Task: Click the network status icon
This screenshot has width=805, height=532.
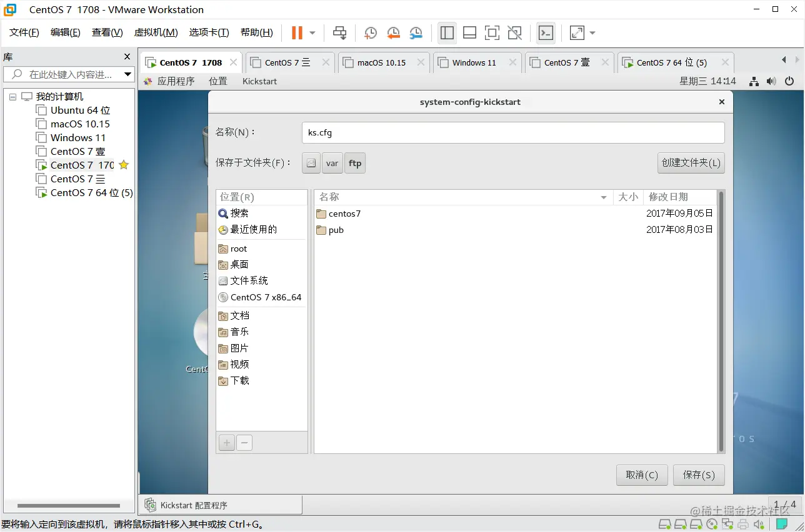Action: coord(754,81)
